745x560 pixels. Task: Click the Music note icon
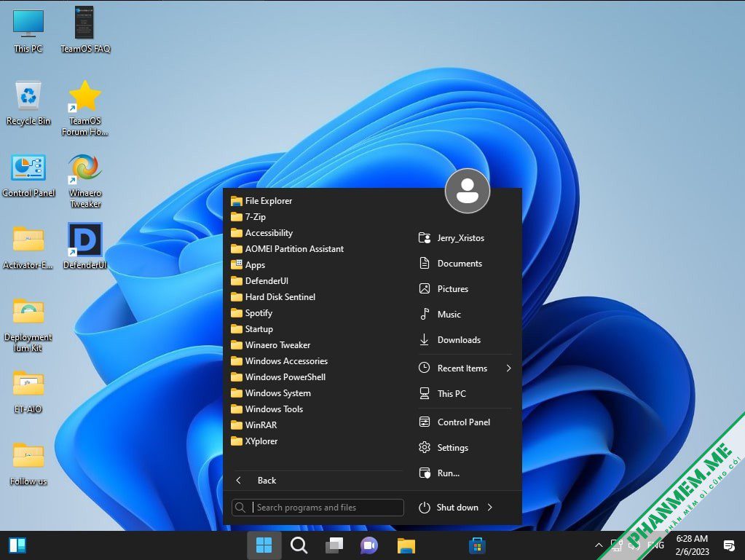(425, 314)
